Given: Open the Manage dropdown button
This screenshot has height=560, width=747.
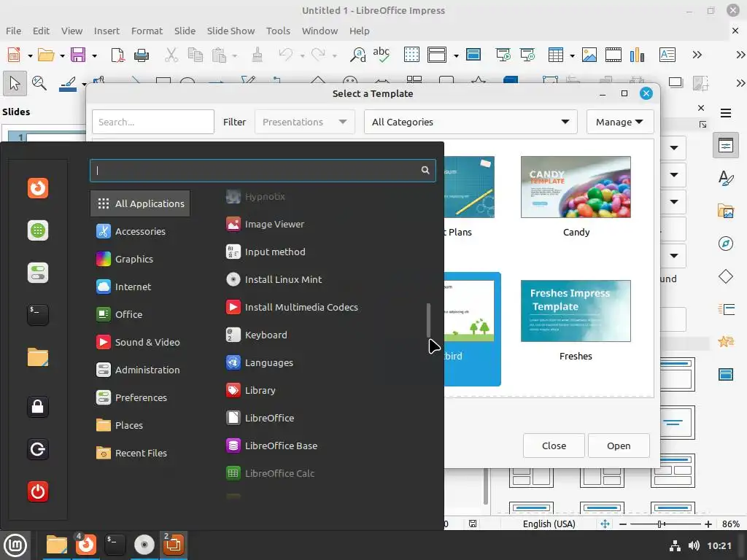Looking at the screenshot, I should (x=619, y=122).
